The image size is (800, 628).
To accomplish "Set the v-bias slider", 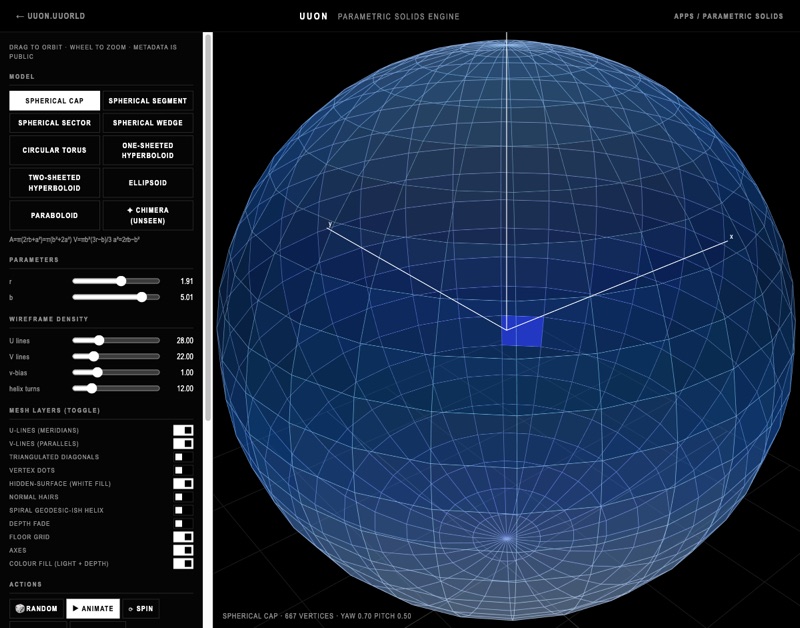I will coord(116,372).
